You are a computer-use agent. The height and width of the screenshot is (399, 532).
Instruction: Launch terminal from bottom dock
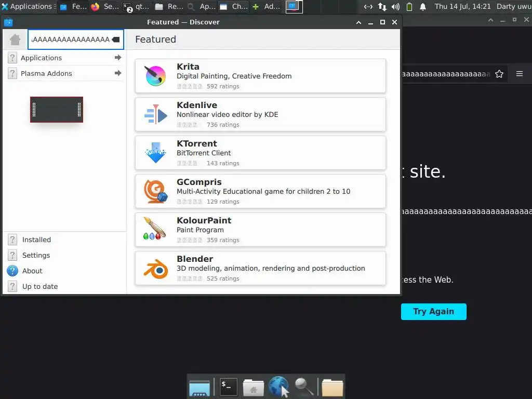(x=229, y=387)
